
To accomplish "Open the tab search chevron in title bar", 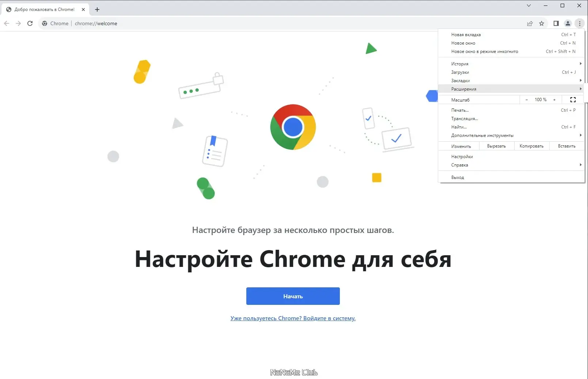I will point(529,5).
